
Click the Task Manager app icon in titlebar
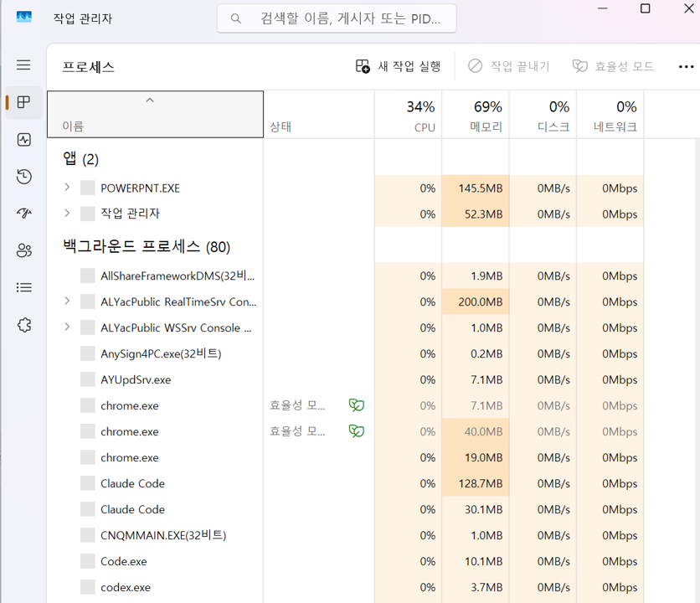click(23, 17)
